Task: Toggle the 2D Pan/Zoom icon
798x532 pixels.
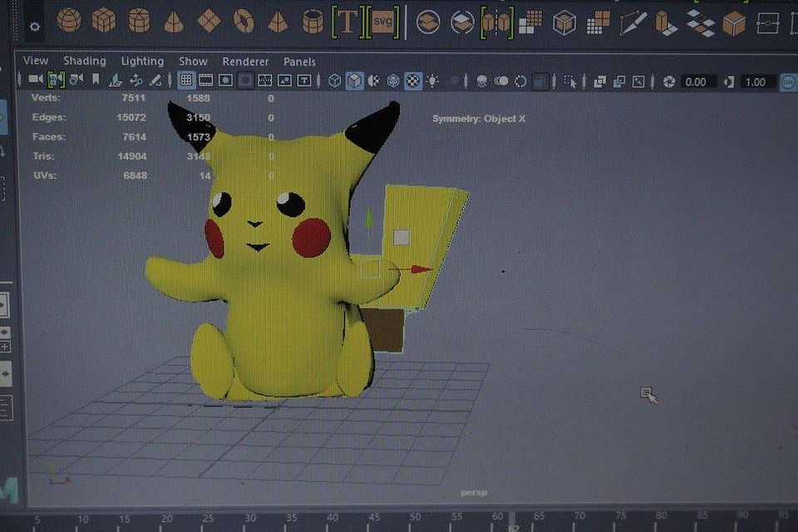Action: point(135,80)
